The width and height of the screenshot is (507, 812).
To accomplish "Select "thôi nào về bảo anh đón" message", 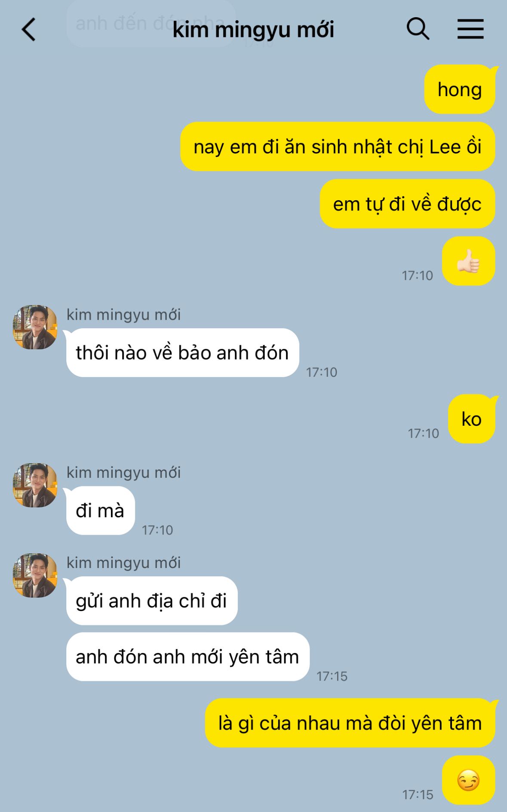I will tap(182, 353).
